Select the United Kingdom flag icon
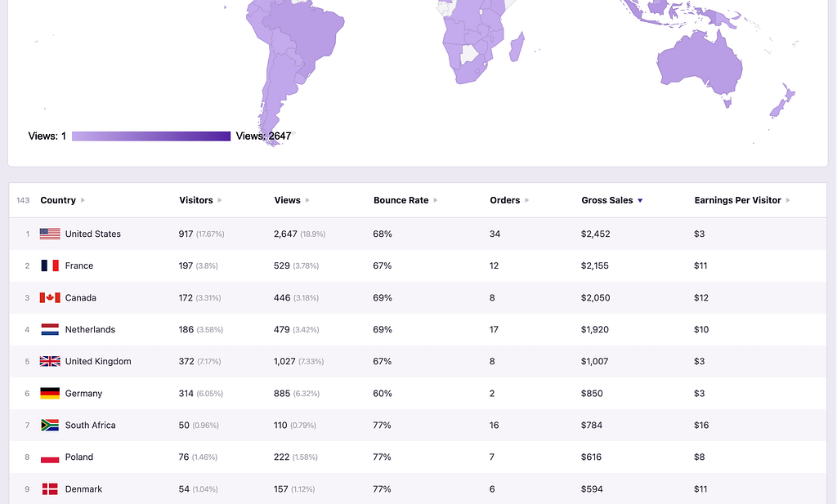837x504 pixels. pos(49,361)
